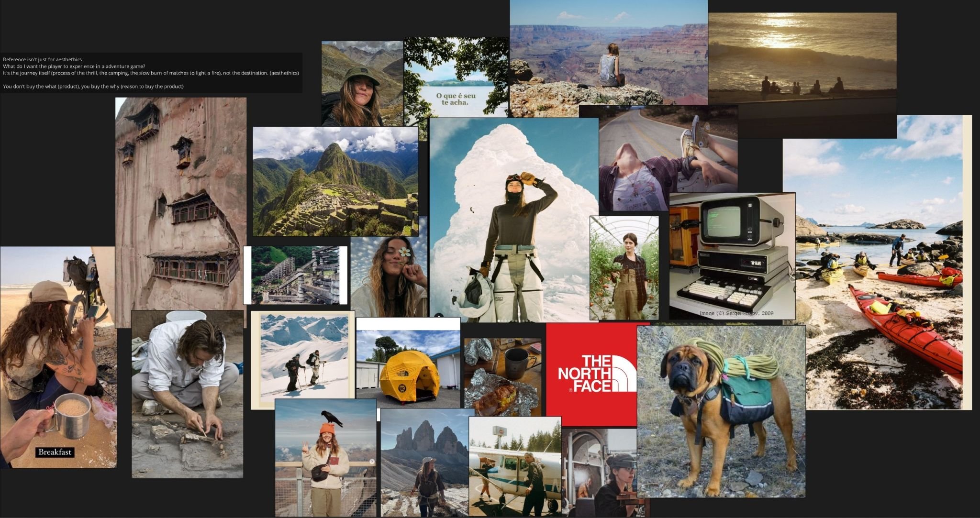Select the Machu Picchu mountain photo
This screenshot has width=980, height=518.
tap(335, 181)
